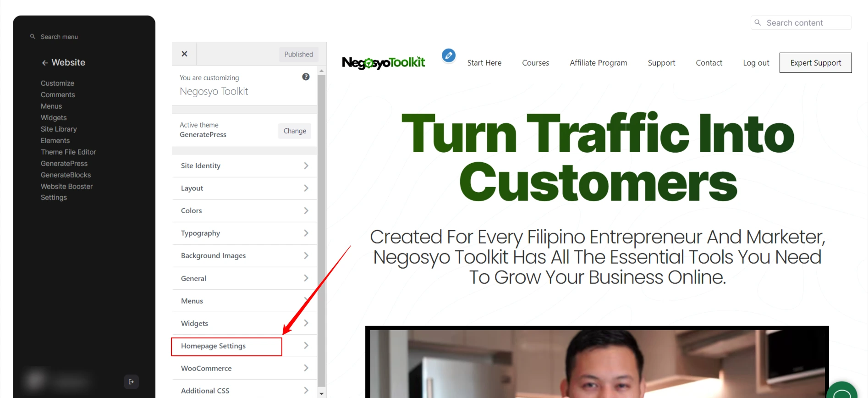The width and height of the screenshot is (868, 398).
Task: Open the Contact nav link
Action: click(x=709, y=63)
